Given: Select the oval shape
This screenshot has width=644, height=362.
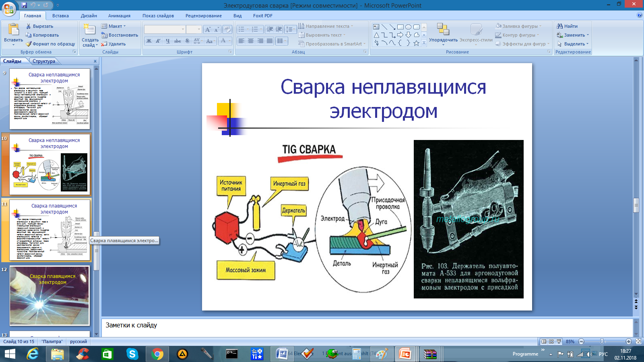Looking at the screenshot, I should coord(409,27).
